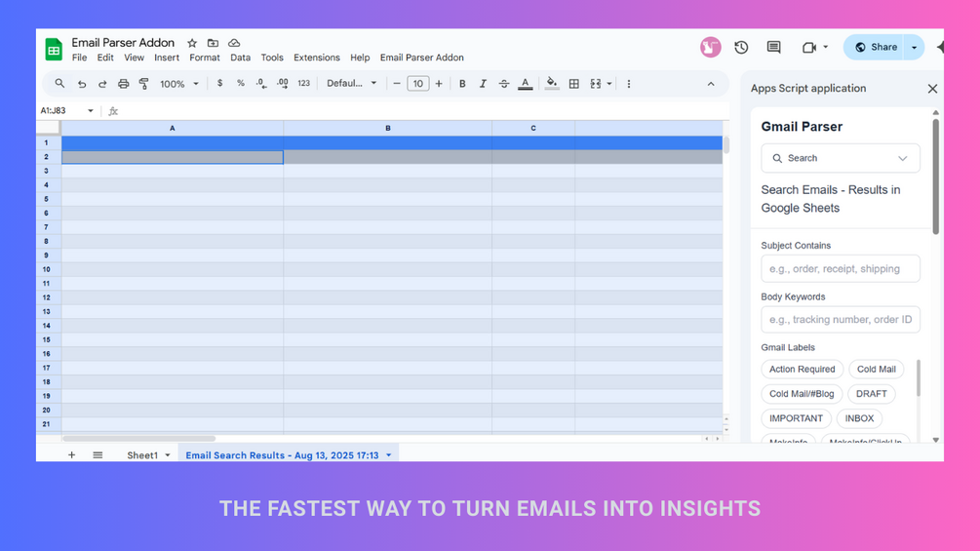Image resolution: width=980 pixels, height=551 pixels.
Task: Click the print icon
Action: pos(124,84)
